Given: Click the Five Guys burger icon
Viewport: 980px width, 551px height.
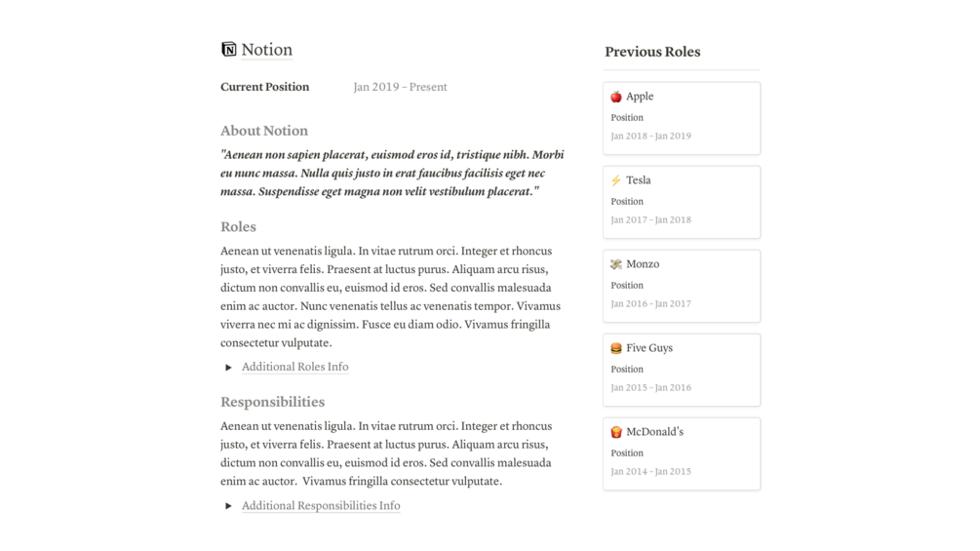Looking at the screenshot, I should pos(616,348).
